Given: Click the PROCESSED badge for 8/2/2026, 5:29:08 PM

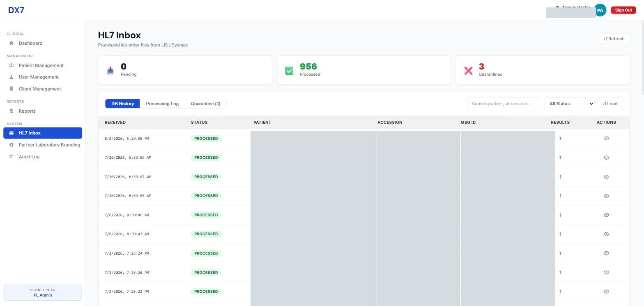Looking at the screenshot, I should coord(206,139).
